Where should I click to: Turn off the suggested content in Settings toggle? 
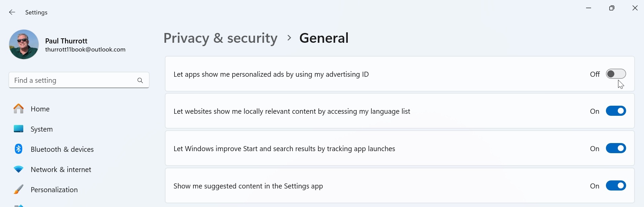[616, 185]
